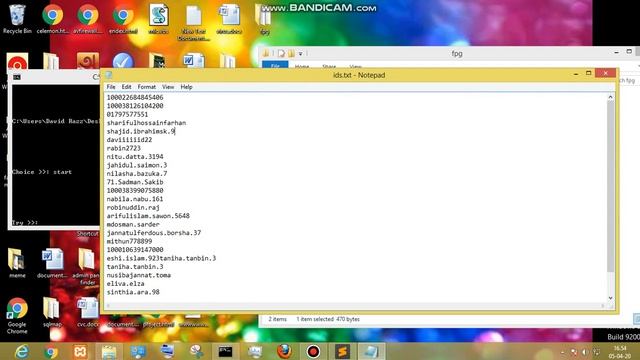Click line '71.Sadman.Sakib' in Notepad
This screenshot has width=640, height=360.
[x=135, y=182]
